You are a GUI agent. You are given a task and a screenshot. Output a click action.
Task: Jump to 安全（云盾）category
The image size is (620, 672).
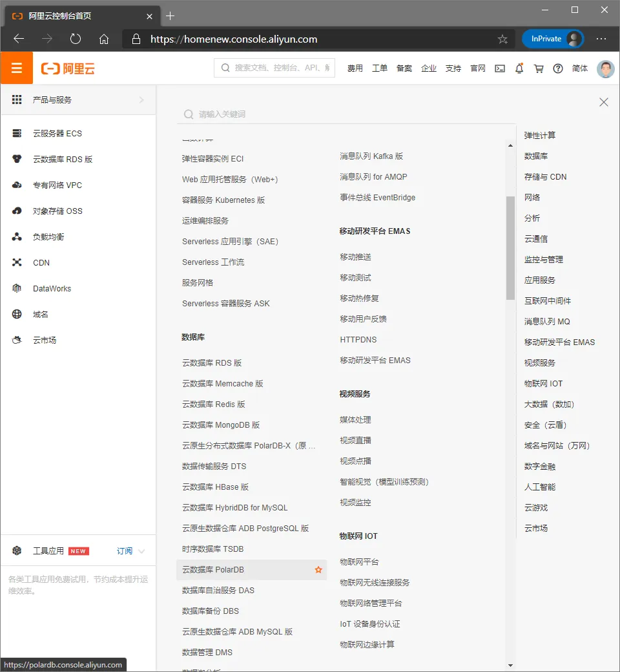pyautogui.click(x=545, y=425)
